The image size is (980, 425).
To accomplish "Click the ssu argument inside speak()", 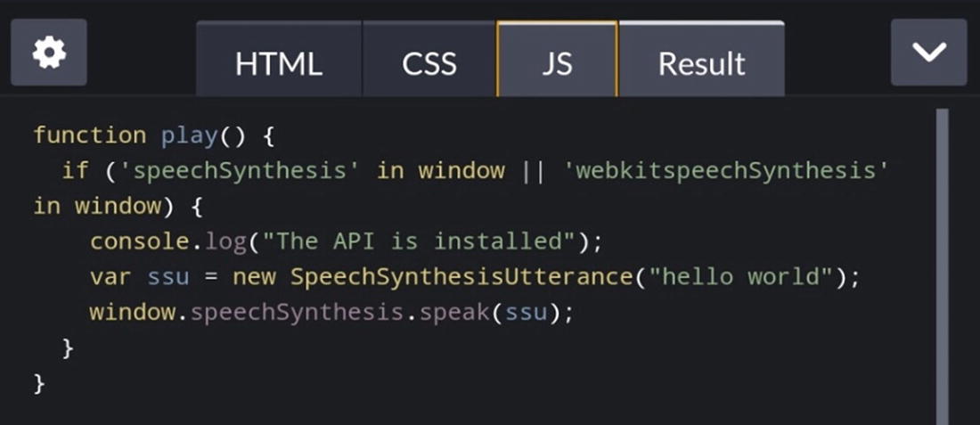I will pyautogui.click(x=525, y=313).
